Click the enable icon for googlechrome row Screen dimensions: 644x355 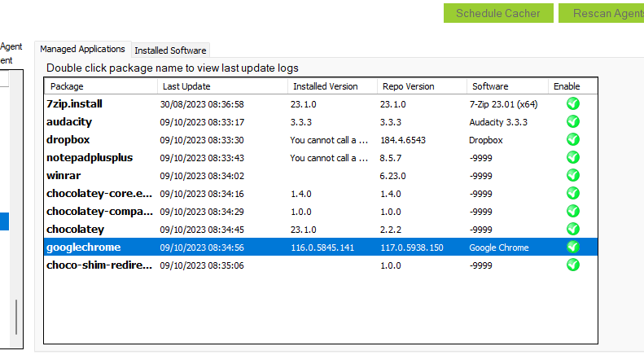[x=572, y=248]
